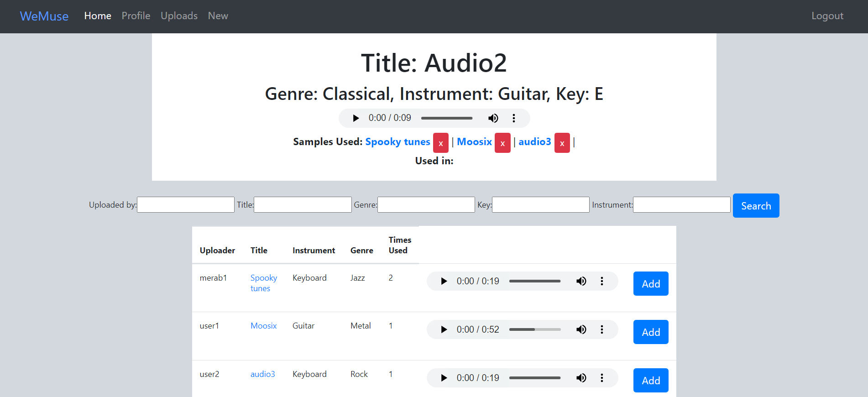Open the Audio2 player options menu
Screen dimensions: 868x397
(513, 118)
